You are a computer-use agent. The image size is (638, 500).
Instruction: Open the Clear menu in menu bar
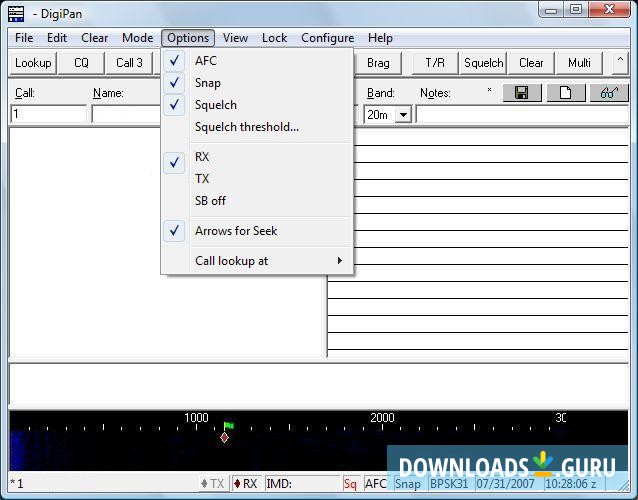(x=94, y=38)
